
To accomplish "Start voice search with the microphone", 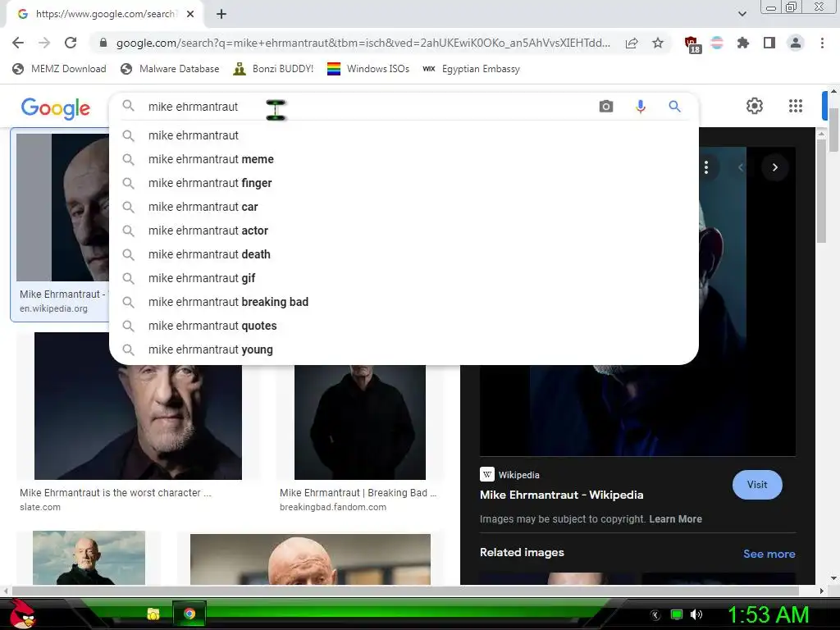I will pos(640,107).
